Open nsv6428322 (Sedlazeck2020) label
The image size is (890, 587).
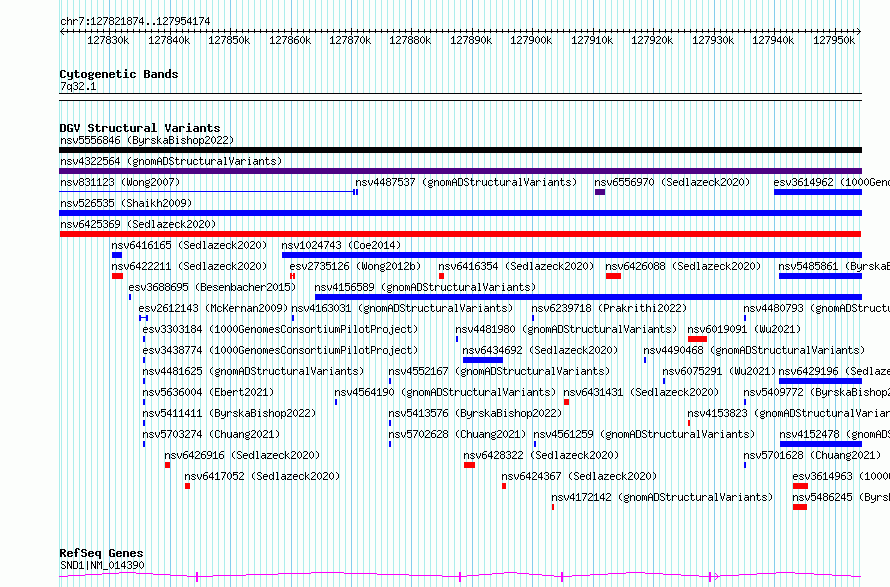tap(541, 455)
